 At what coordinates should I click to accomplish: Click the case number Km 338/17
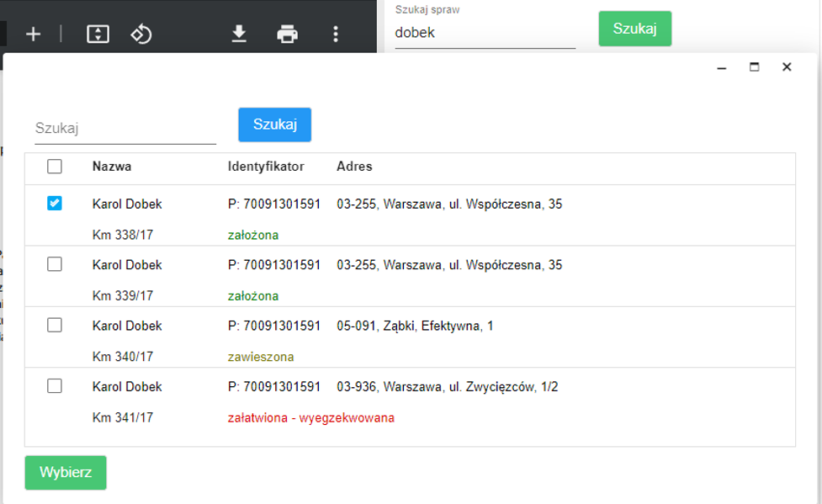tap(123, 235)
